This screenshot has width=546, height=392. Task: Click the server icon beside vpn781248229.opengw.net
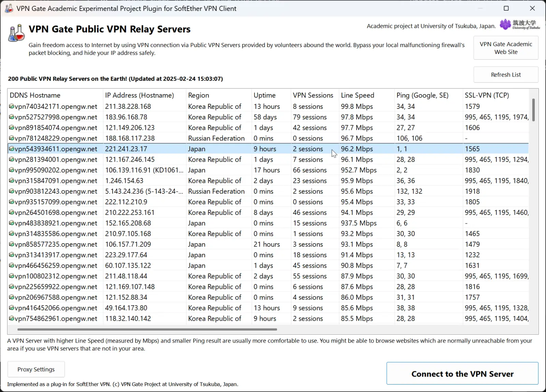click(x=12, y=138)
